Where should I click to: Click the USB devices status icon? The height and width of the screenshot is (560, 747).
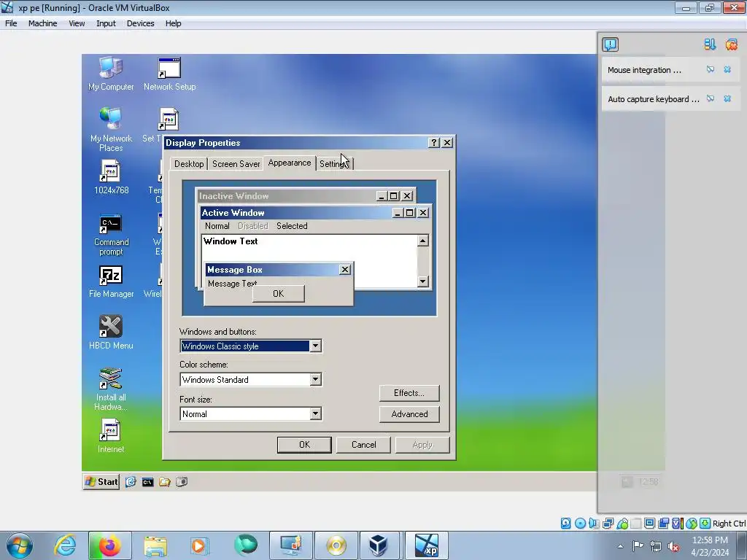622,524
